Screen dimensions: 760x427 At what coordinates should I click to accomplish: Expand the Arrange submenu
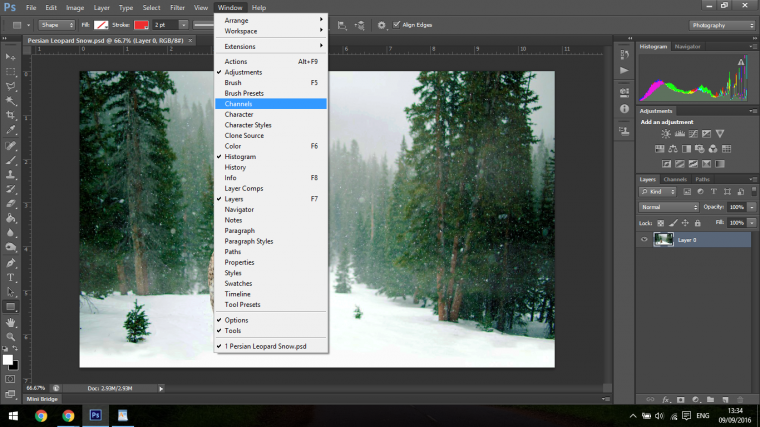click(x=270, y=20)
